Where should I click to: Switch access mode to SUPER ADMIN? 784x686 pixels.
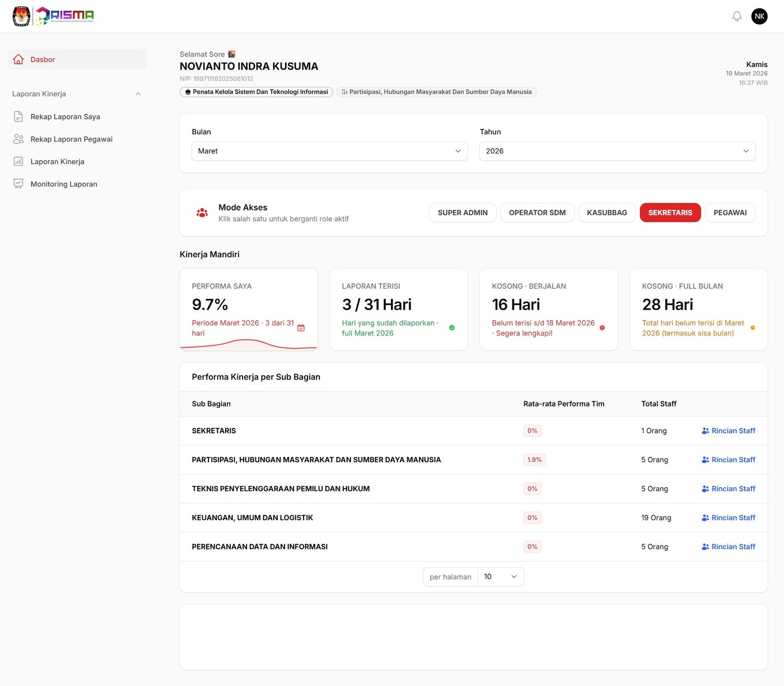463,213
